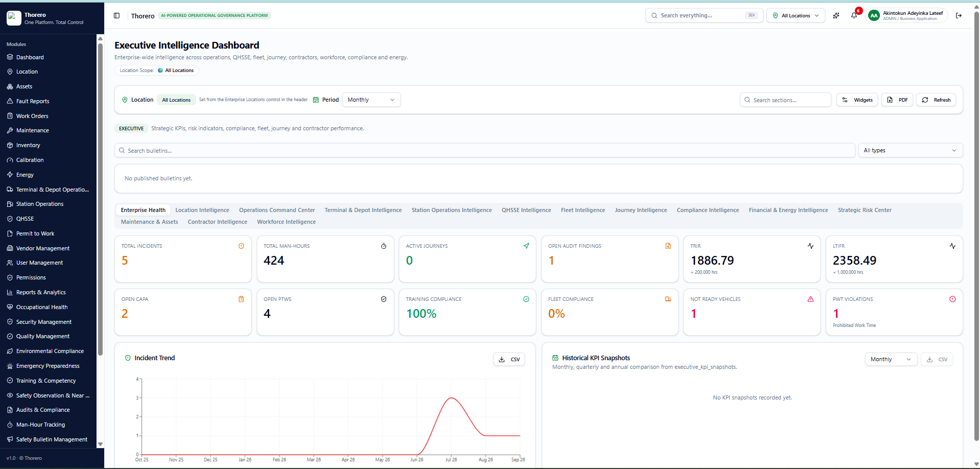
Task: Toggle the sidebar collapse icon
Action: 116,16
